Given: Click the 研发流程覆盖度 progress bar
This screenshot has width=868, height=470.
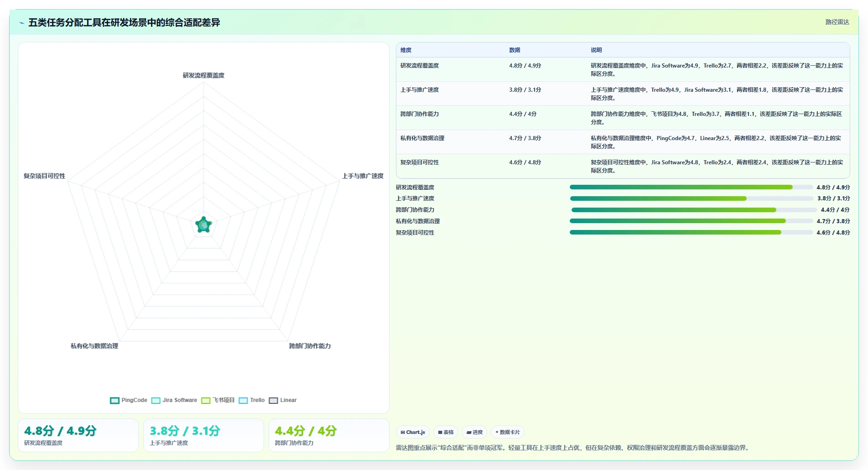Looking at the screenshot, I should (x=691, y=187).
